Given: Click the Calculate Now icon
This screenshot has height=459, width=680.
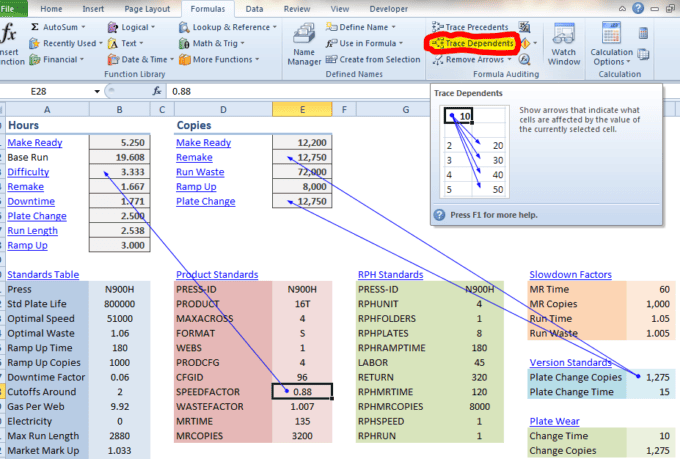Looking at the screenshot, I should pyautogui.click(x=644, y=33).
